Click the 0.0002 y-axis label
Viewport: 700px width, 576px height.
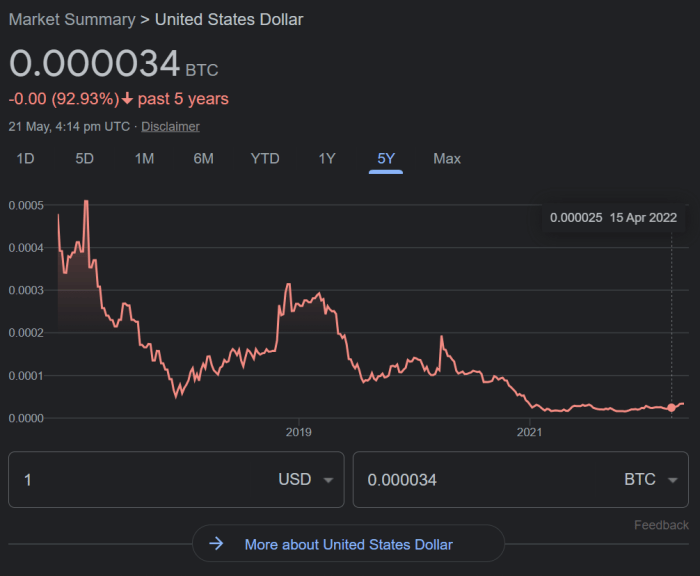pos(26,333)
